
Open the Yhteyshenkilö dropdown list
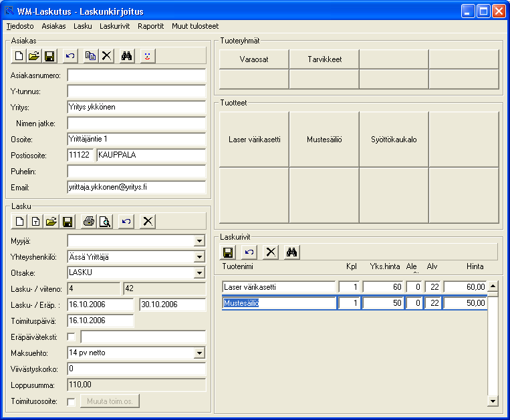tap(199, 257)
